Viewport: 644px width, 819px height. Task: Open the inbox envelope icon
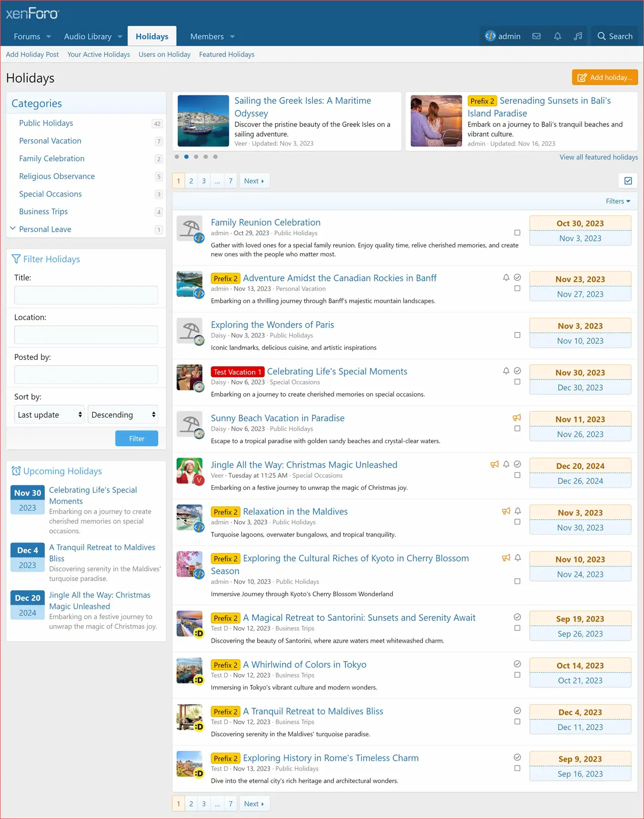click(x=536, y=36)
